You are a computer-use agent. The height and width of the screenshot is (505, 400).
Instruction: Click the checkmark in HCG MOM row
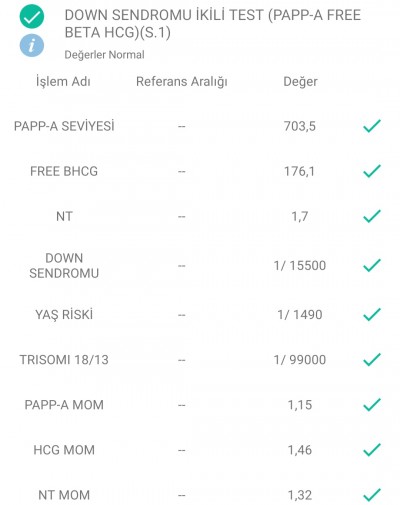[372, 450]
